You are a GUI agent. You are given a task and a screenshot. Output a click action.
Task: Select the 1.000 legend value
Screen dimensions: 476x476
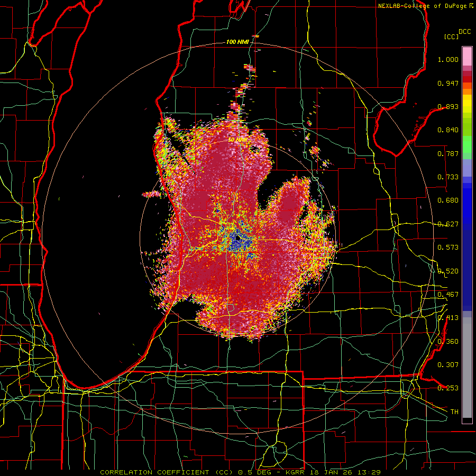coord(448,59)
